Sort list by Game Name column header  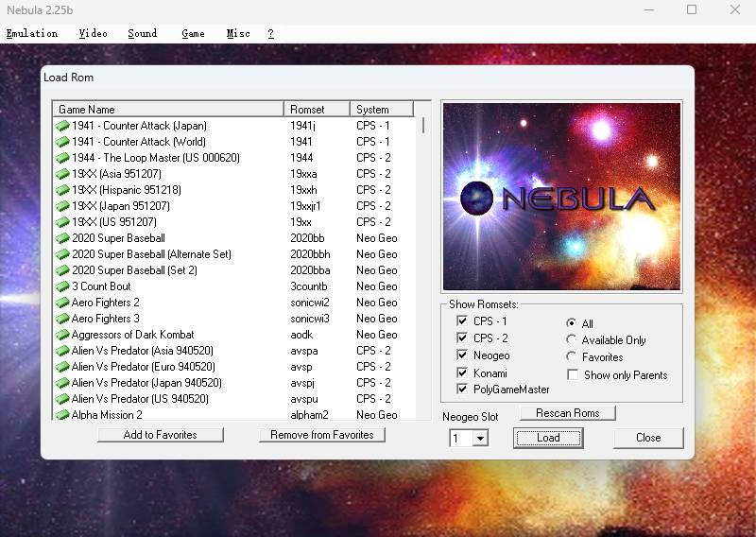(167, 110)
